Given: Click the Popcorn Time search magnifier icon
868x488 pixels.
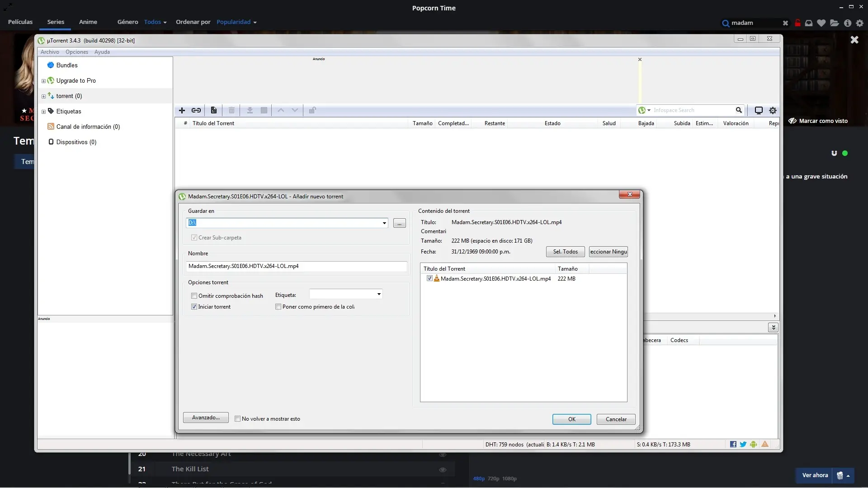Looking at the screenshot, I should coord(726,23).
